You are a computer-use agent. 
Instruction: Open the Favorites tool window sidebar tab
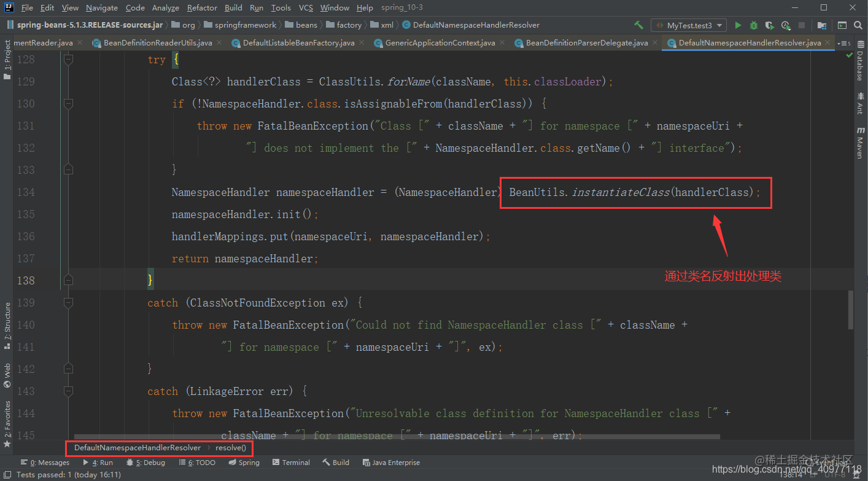click(x=7, y=424)
